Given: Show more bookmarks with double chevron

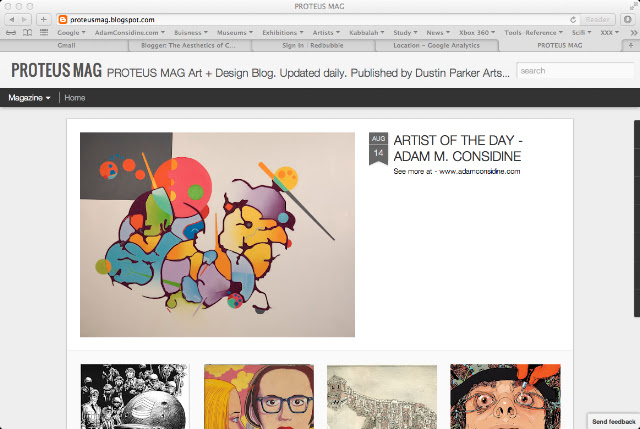Looking at the screenshot, I should [633, 33].
